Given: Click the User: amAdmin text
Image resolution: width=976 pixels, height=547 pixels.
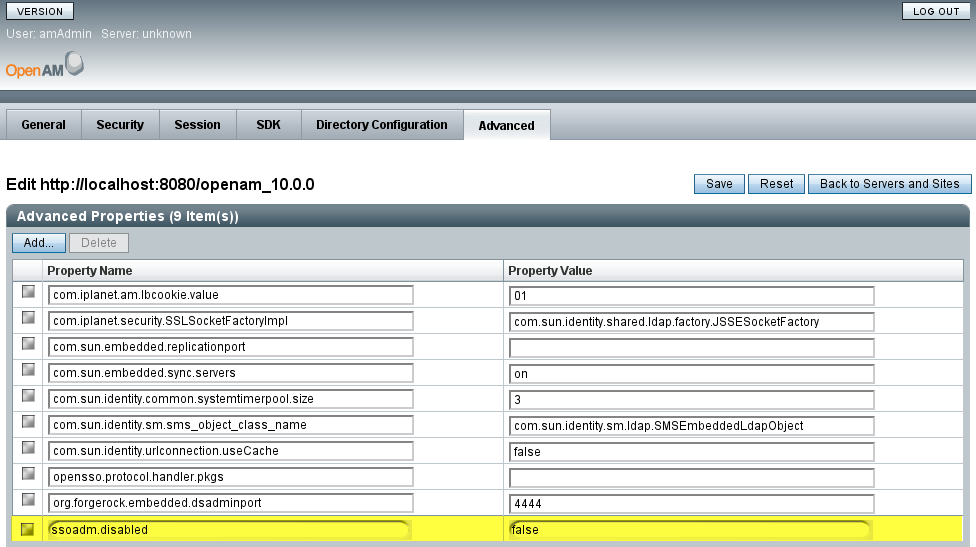Looking at the screenshot, I should click(49, 34).
